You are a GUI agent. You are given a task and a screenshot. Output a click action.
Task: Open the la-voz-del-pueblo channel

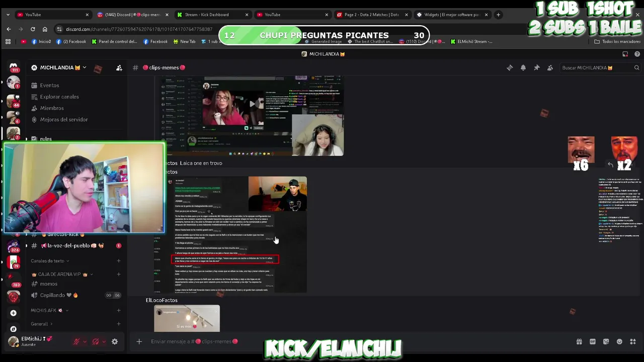(x=75, y=246)
